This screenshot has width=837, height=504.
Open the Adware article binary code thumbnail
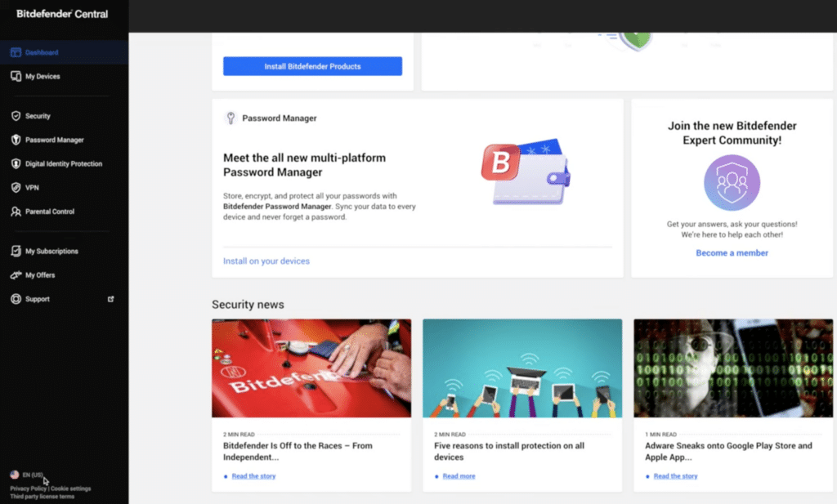pos(732,368)
